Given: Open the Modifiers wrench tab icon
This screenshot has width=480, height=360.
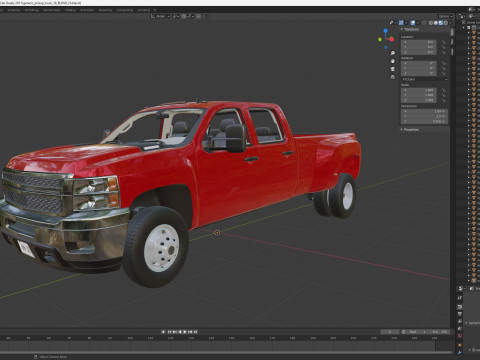Looking at the screenshot, I should click(460, 352).
